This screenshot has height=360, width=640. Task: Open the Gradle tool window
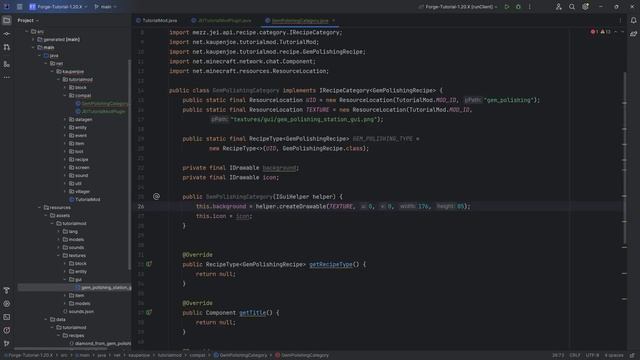(633, 34)
